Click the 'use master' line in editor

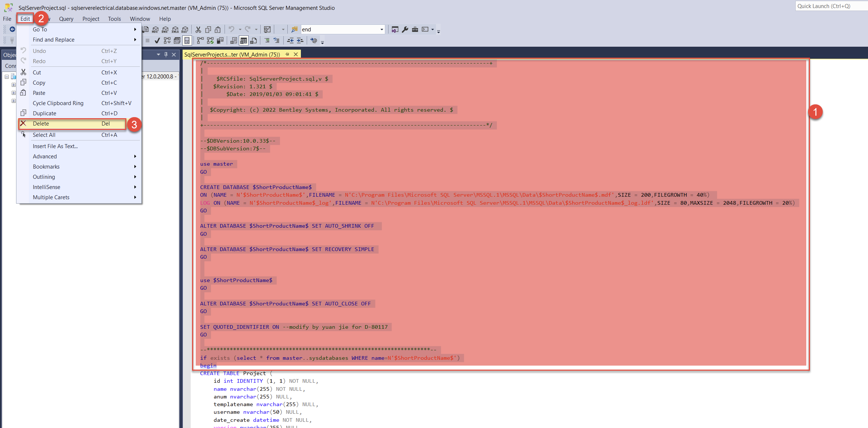(x=217, y=164)
